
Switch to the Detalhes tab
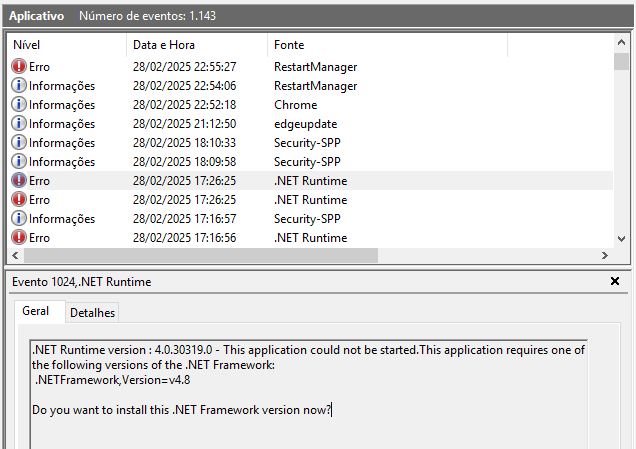click(x=92, y=313)
